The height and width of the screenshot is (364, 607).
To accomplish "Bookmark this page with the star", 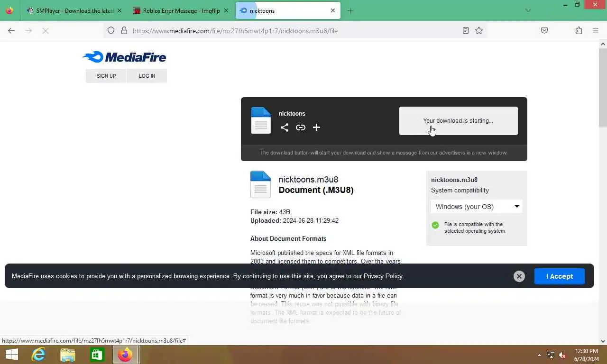I will [479, 31].
